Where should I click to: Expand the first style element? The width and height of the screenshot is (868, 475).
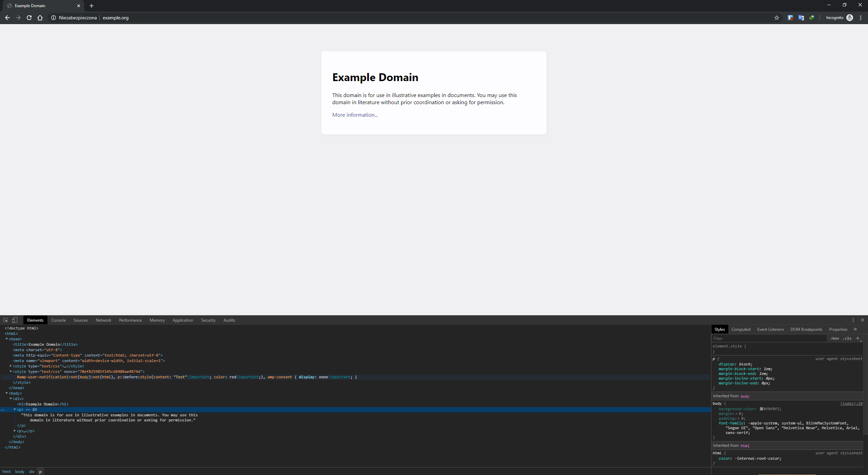tap(11, 366)
